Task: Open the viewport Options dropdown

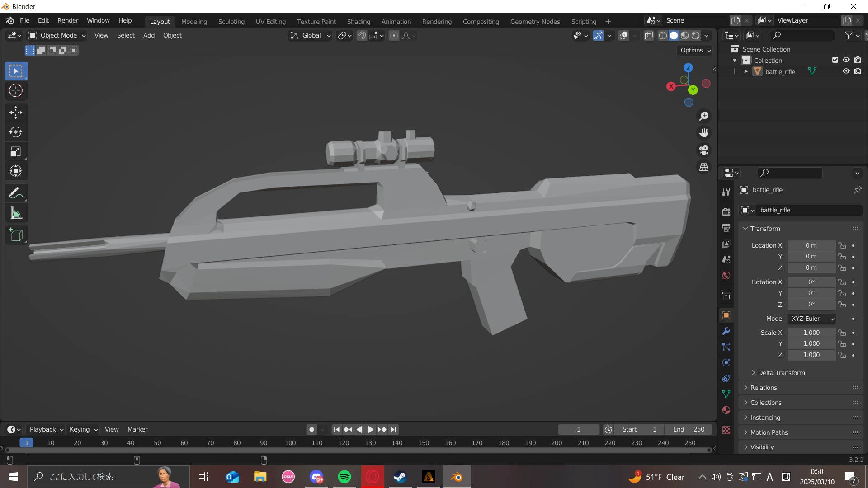Action: click(x=695, y=50)
